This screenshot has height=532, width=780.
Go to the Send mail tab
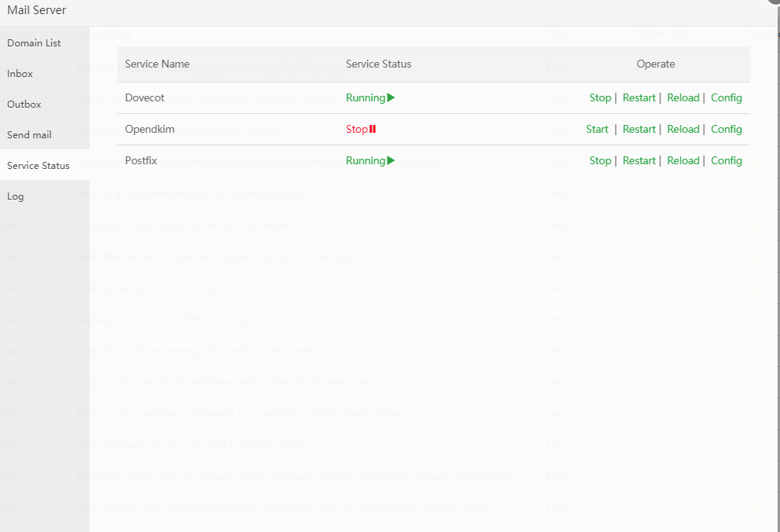tap(29, 135)
